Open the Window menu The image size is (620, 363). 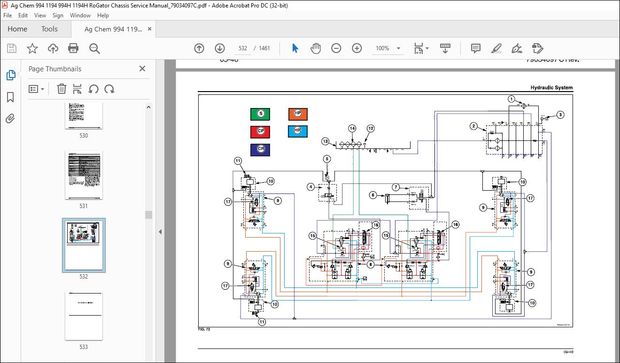pyautogui.click(x=80, y=15)
